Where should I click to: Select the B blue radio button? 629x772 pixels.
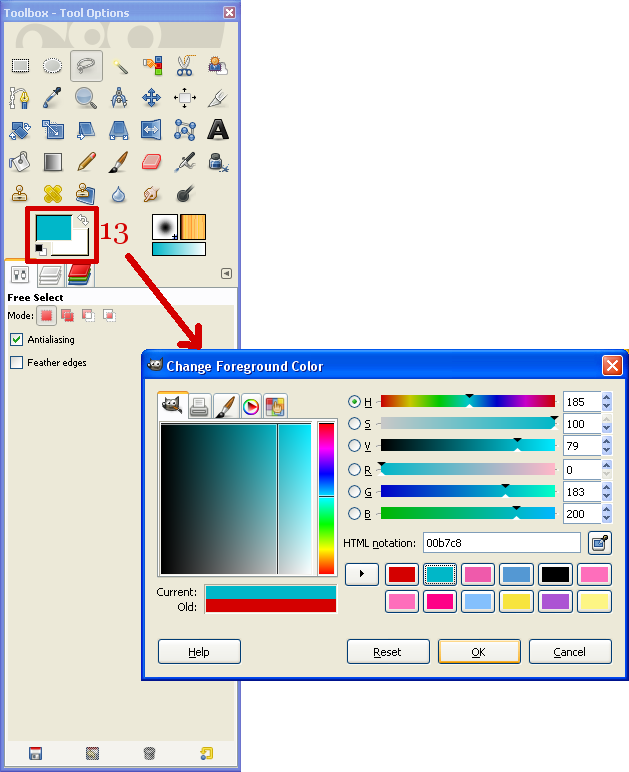point(354,514)
